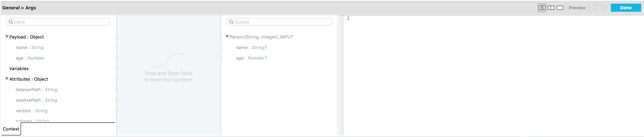The width and height of the screenshot is (644, 137).
Task: Click the output age row connector dot
Action: (221, 58)
